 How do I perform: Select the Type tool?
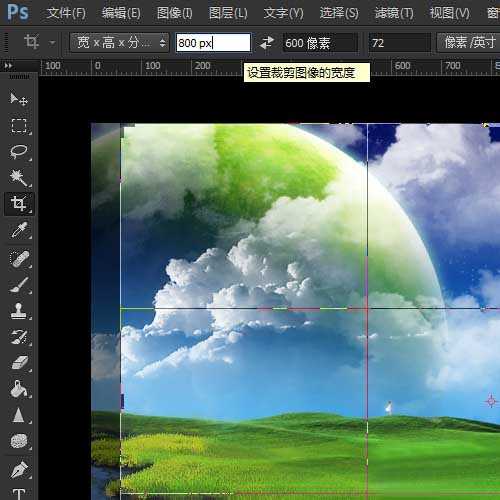[x=19, y=493]
